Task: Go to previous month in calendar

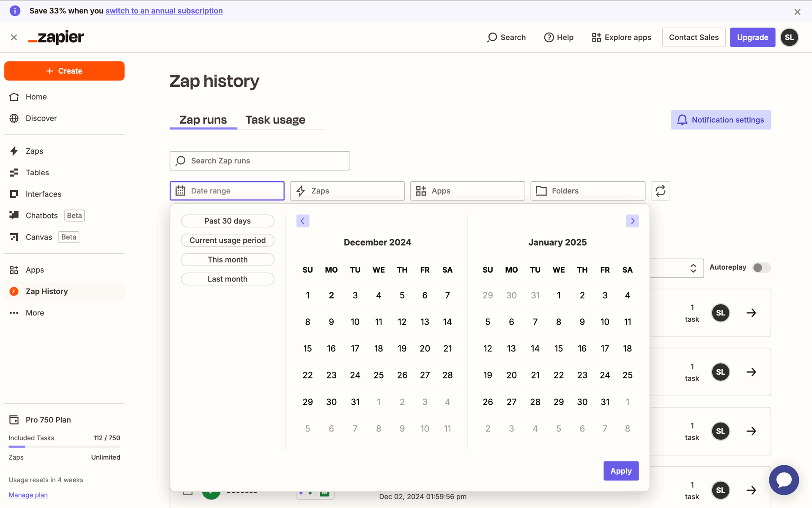Action: pos(302,221)
